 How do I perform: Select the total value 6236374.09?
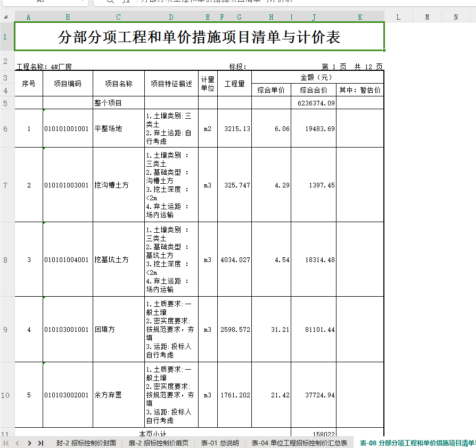pyautogui.click(x=314, y=103)
